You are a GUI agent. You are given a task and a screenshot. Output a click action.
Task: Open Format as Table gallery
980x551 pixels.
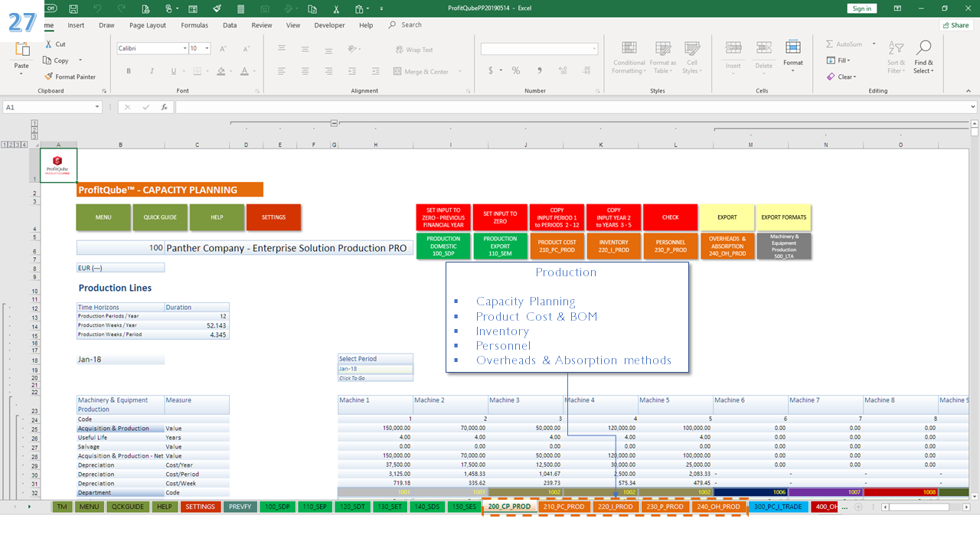(x=662, y=57)
